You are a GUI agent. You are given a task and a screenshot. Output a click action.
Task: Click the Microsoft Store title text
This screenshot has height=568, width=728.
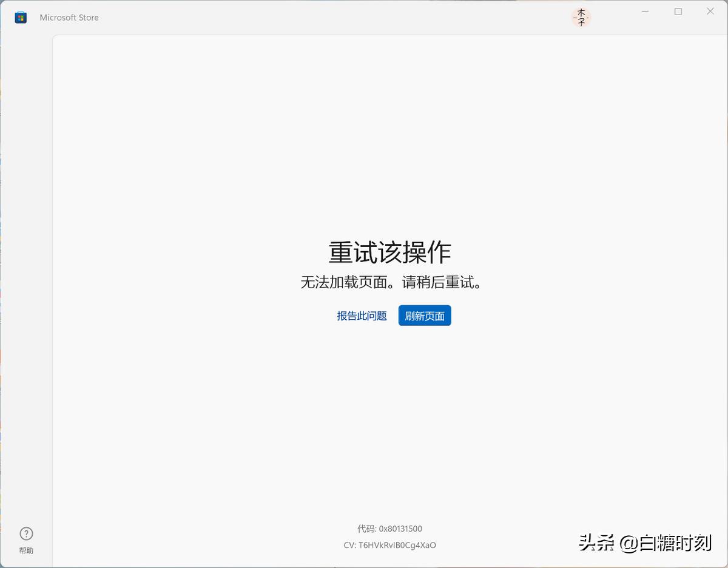(x=69, y=17)
